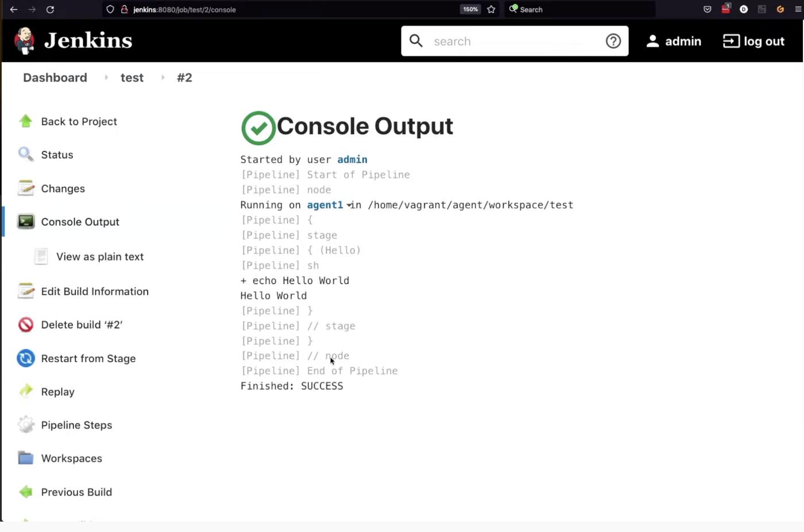
Task: Open Status via the magnifier icon
Action: coord(26,155)
